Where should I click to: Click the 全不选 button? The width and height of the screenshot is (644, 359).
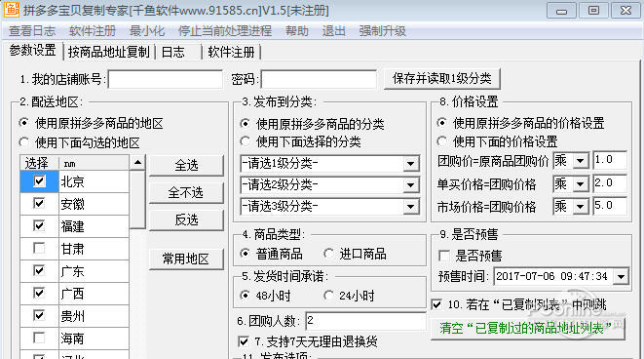[x=186, y=192]
